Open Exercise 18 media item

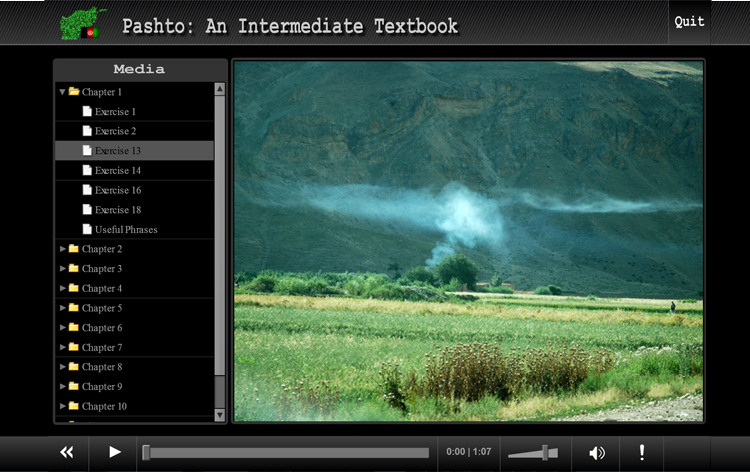(x=134, y=209)
